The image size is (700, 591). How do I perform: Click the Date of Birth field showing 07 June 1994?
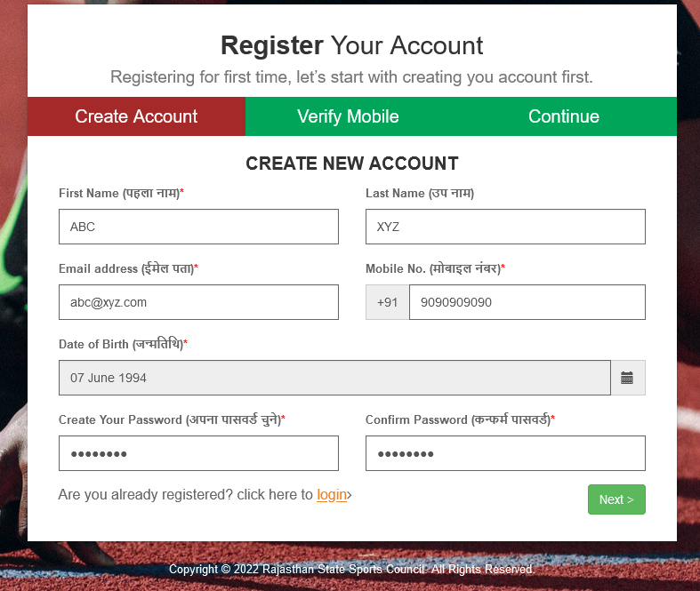334,378
